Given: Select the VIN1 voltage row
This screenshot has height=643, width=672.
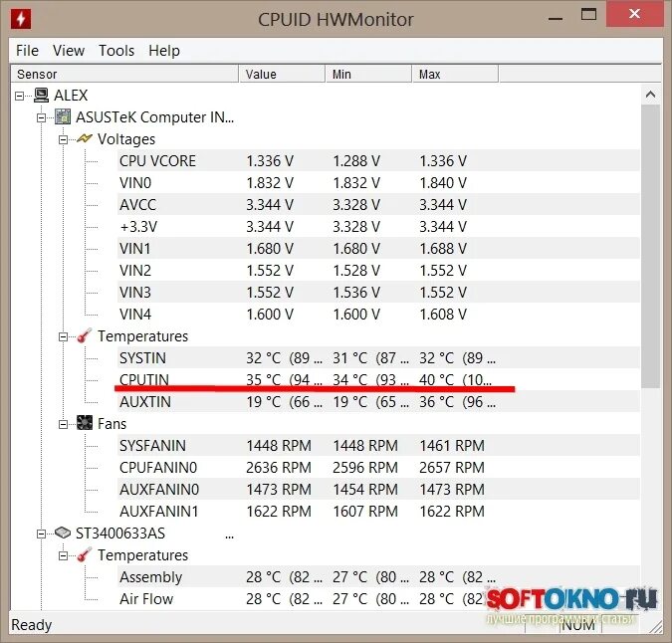Looking at the screenshot, I should tap(378, 248).
